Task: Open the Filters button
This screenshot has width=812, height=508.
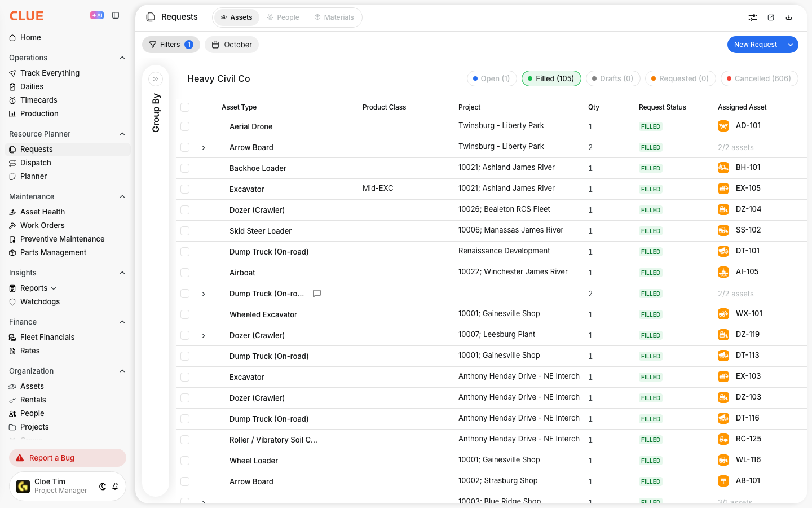Action: pos(171,45)
